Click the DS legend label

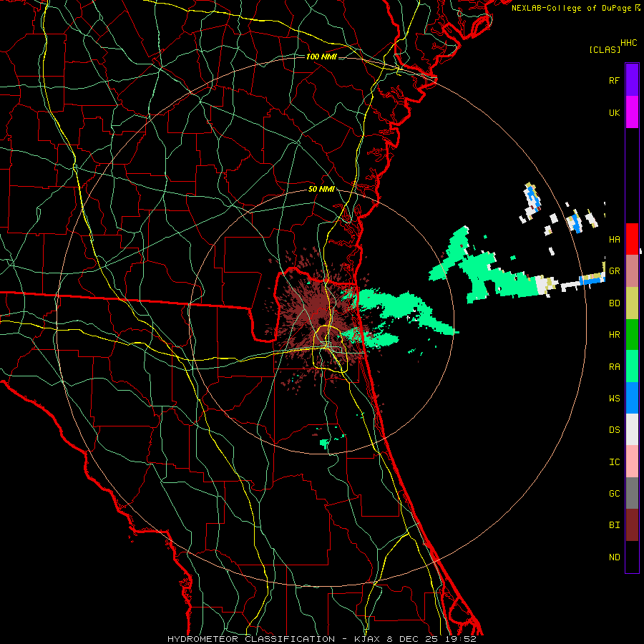[x=614, y=430]
